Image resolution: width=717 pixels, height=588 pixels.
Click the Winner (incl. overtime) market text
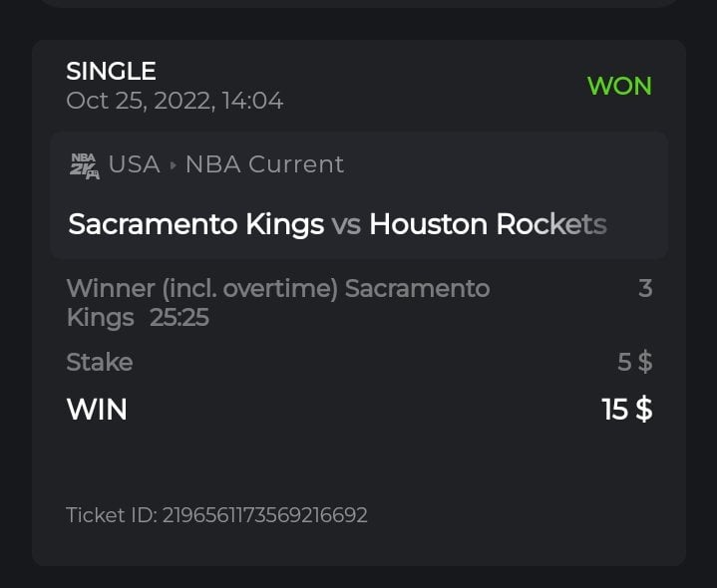(x=203, y=289)
